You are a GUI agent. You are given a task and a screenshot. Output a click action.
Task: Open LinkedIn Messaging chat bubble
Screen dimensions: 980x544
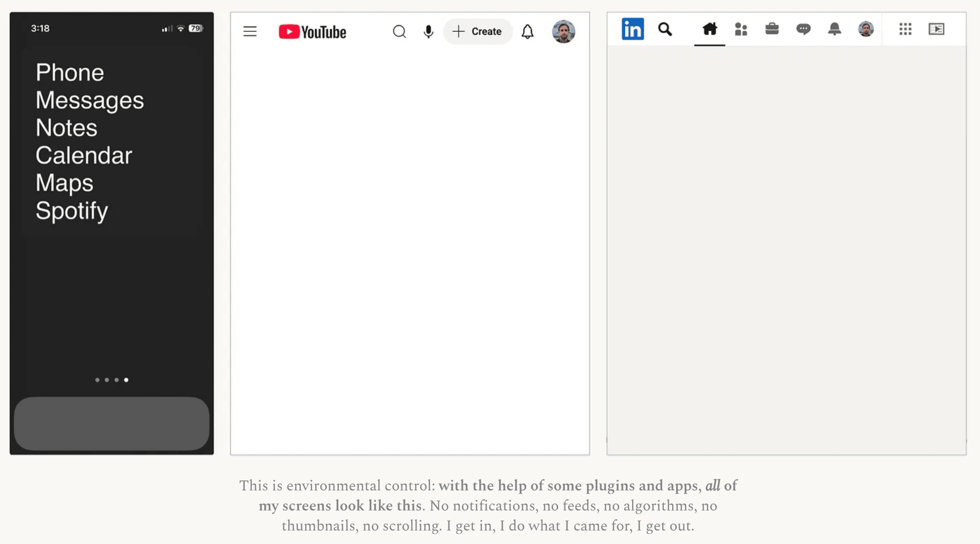803,29
